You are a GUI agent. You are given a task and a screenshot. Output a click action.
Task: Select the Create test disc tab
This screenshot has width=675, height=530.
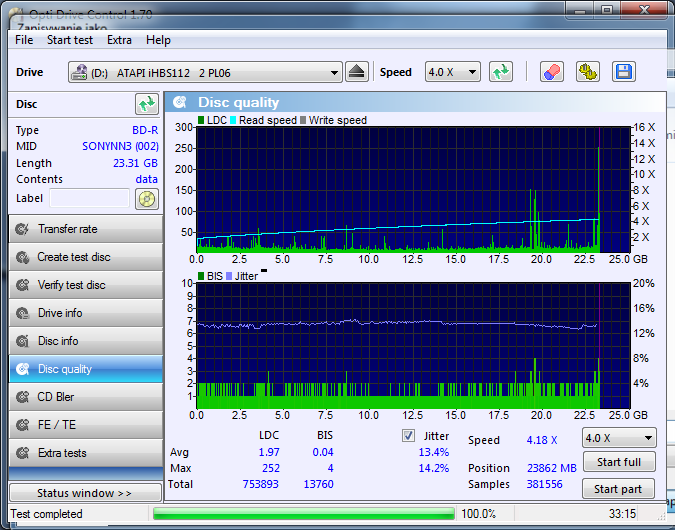pos(86,257)
